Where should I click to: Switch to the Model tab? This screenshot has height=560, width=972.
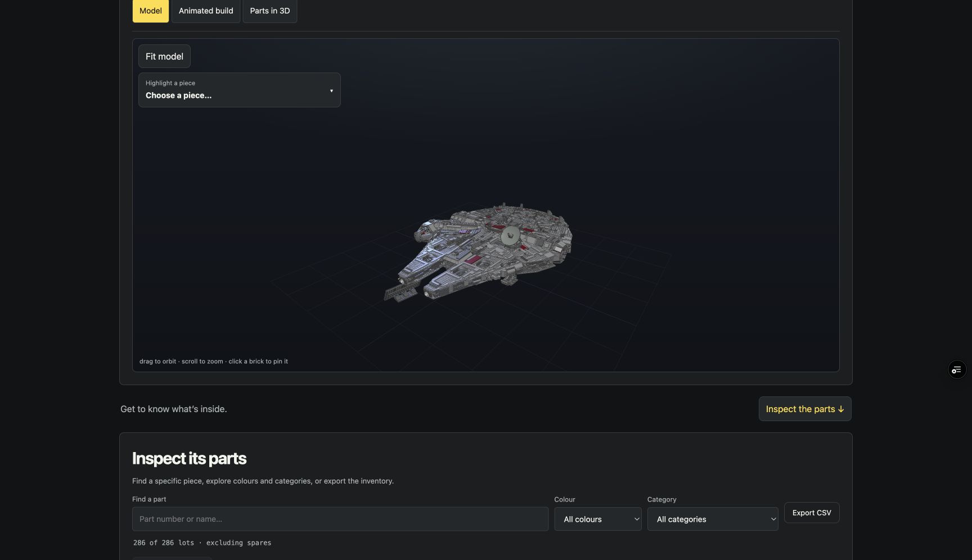(151, 11)
